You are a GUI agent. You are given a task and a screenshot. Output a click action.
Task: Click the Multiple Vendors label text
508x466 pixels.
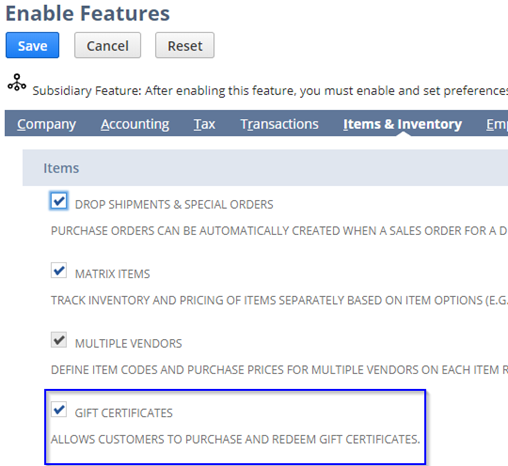128,344
